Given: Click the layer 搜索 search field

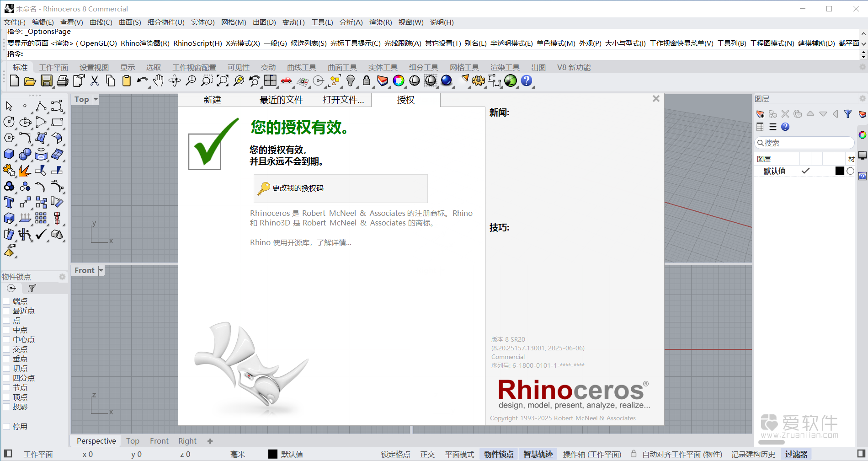Looking at the screenshot, I should coord(804,143).
